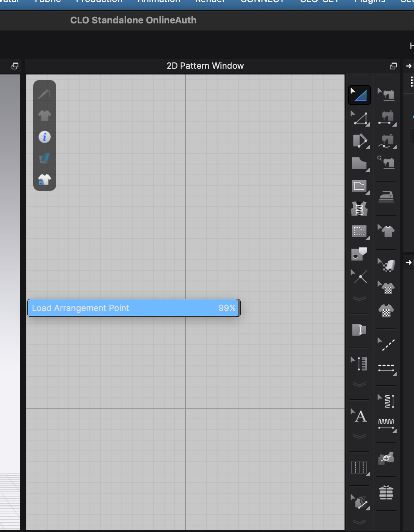Expand extra tools under the measure tool
The image size is (414, 532).
359,384
